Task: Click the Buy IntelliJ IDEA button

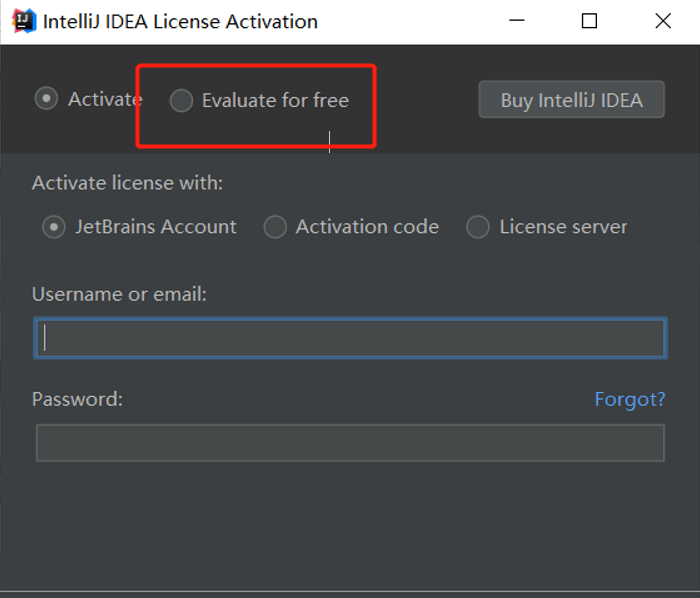Action: 571,100
